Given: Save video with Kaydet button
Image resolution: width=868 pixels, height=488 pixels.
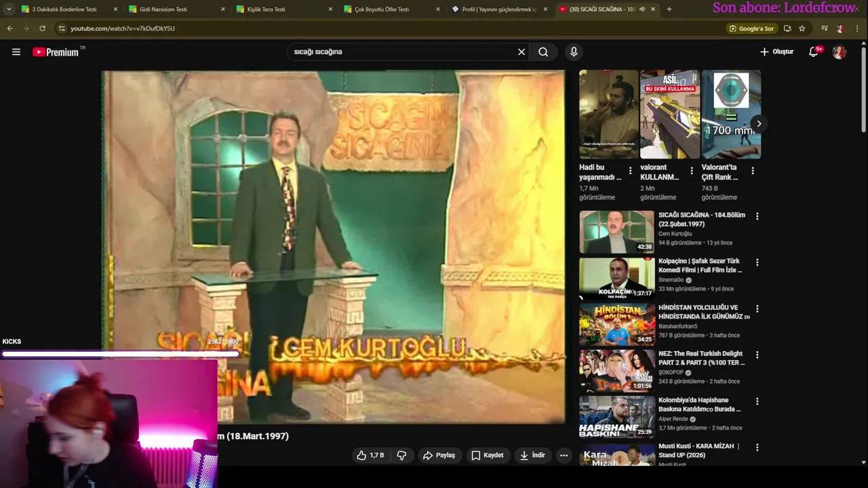Looking at the screenshot, I should (488, 455).
